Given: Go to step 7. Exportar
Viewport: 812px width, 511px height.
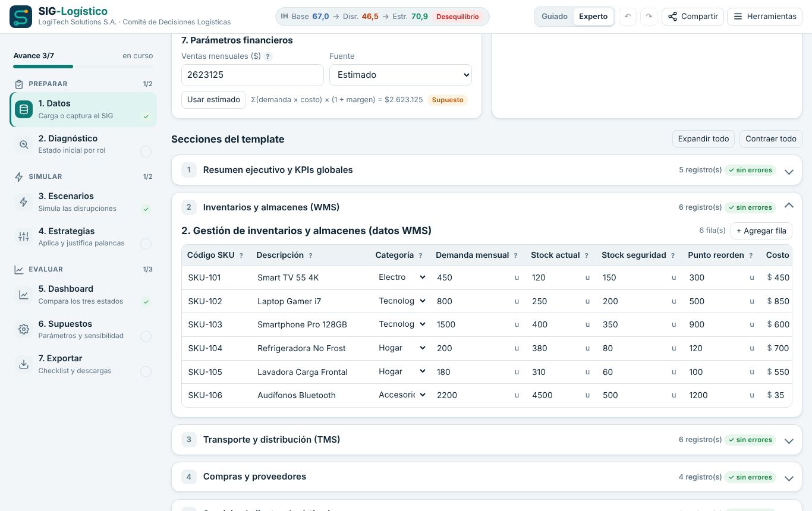Looking at the screenshot, I should point(83,364).
